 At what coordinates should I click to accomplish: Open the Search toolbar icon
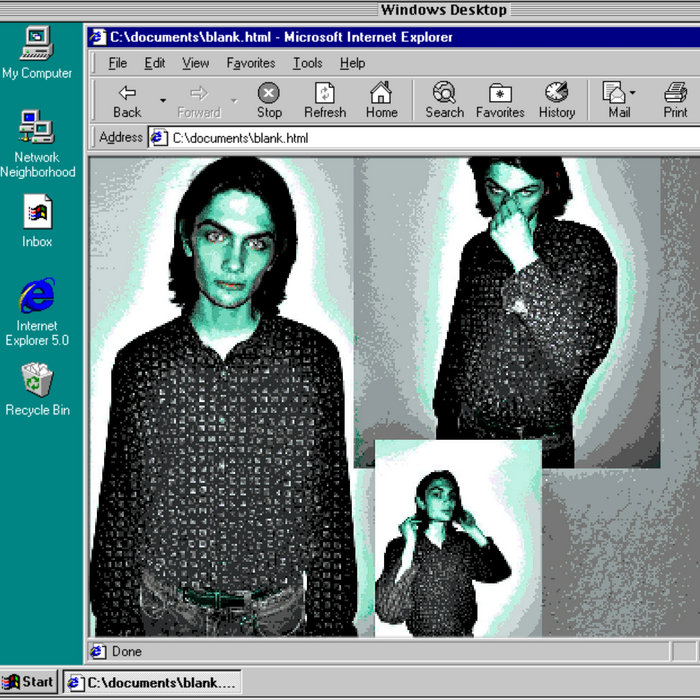tap(444, 93)
